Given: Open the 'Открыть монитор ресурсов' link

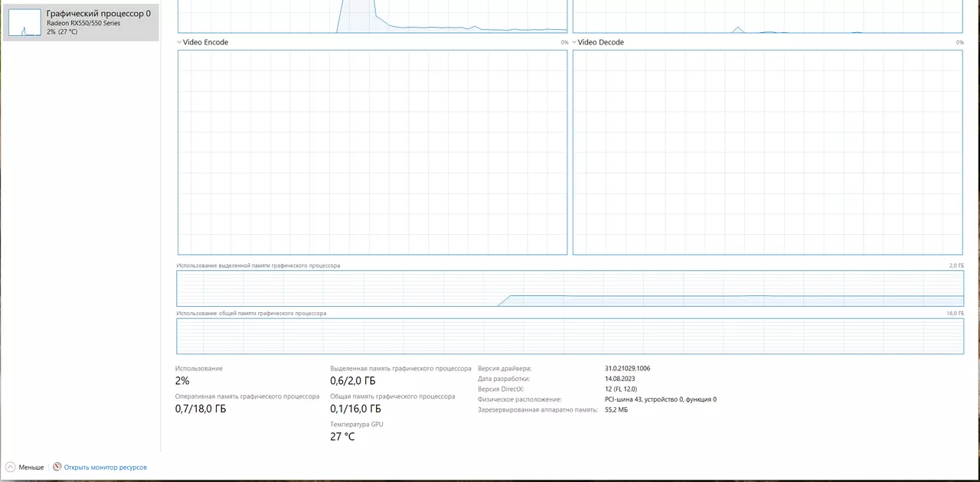Looking at the screenshot, I should [105, 467].
